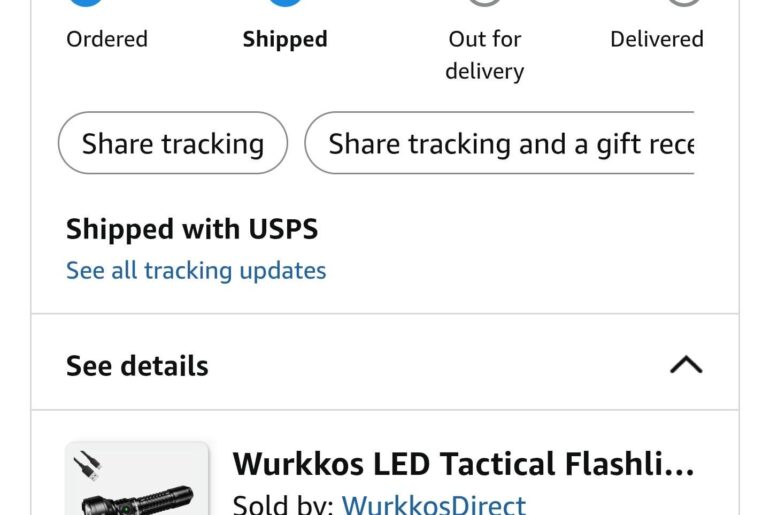Toggle the See details section header
The image size is (770, 515).
(x=137, y=366)
